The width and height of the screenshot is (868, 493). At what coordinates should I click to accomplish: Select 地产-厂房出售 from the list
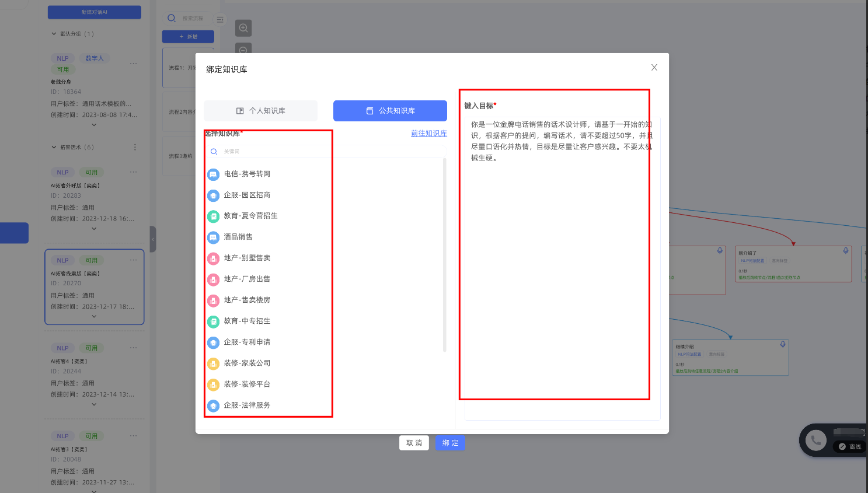click(247, 279)
